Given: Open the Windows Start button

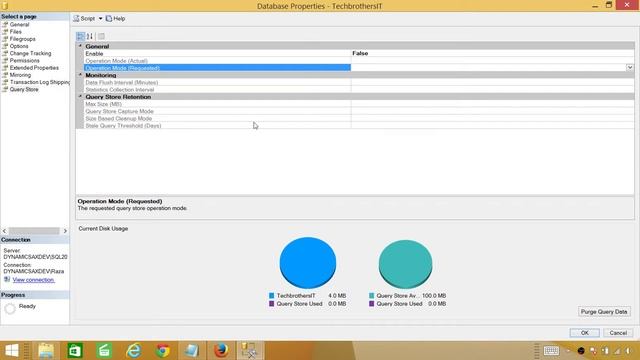Looking at the screenshot, I should click(x=12, y=351).
